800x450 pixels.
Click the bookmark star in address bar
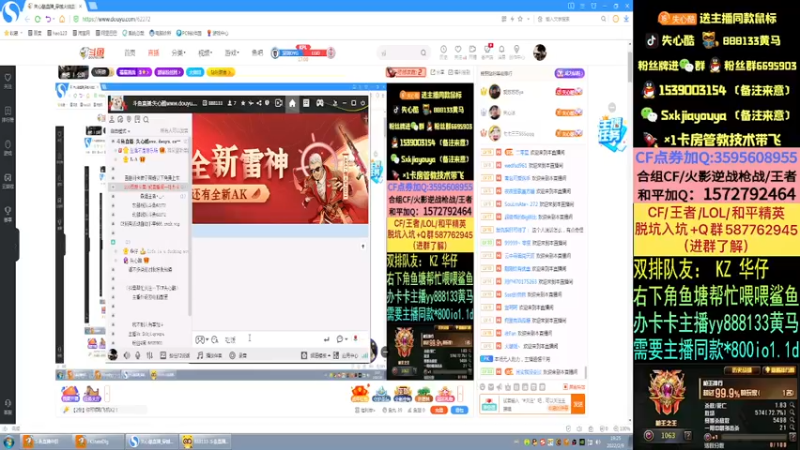pos(520,19)
